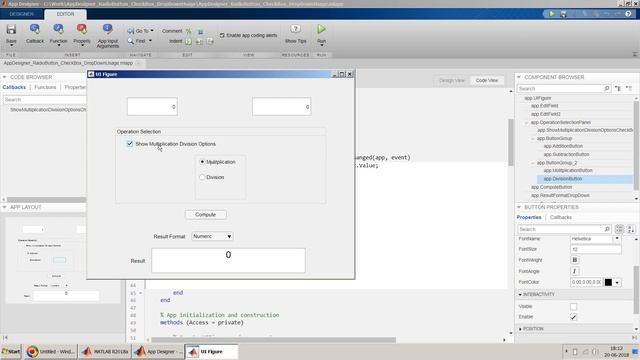Toggle the Visible property checkbox

[x=573, y=306]
